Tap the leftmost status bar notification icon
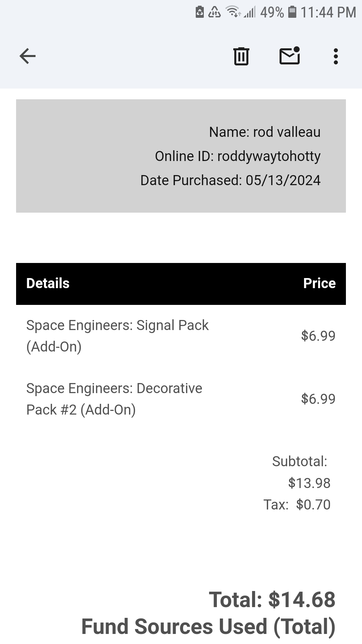Viewport: 362px width, 644px height. click(x=200, y=12)
